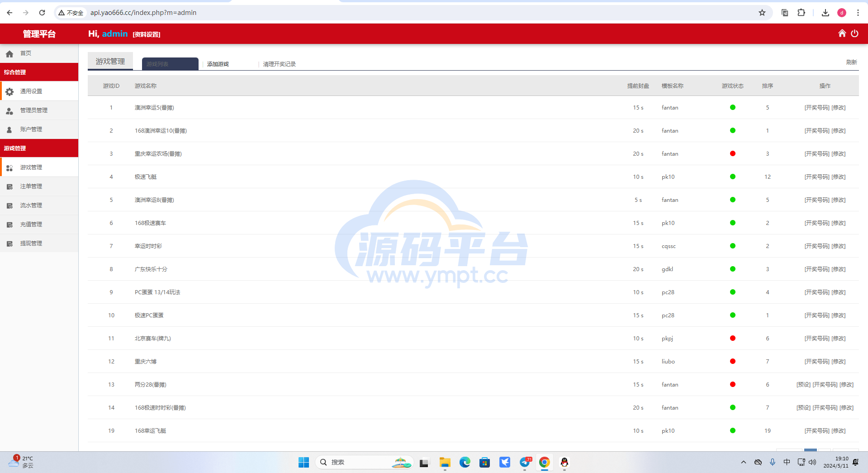Click the gear icon for 通用设置
This screenshot has height=473, width=868.
9,92
